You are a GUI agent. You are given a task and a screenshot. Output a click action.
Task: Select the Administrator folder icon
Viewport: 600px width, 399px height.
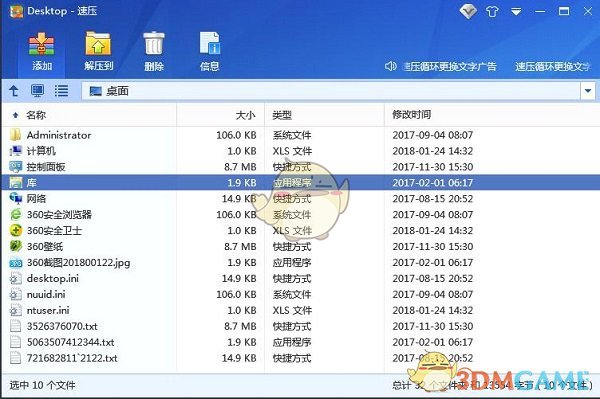15,135
